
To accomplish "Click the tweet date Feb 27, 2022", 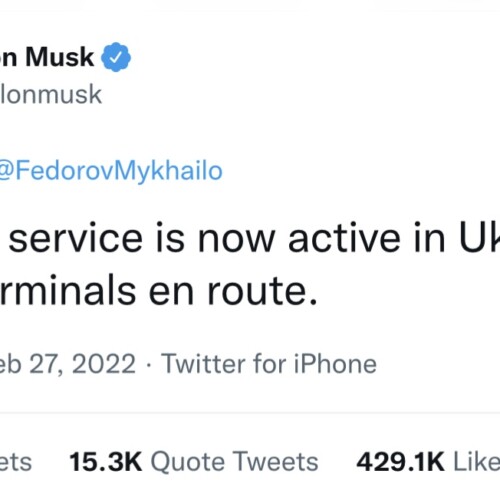I will click(x=68, y=364).
